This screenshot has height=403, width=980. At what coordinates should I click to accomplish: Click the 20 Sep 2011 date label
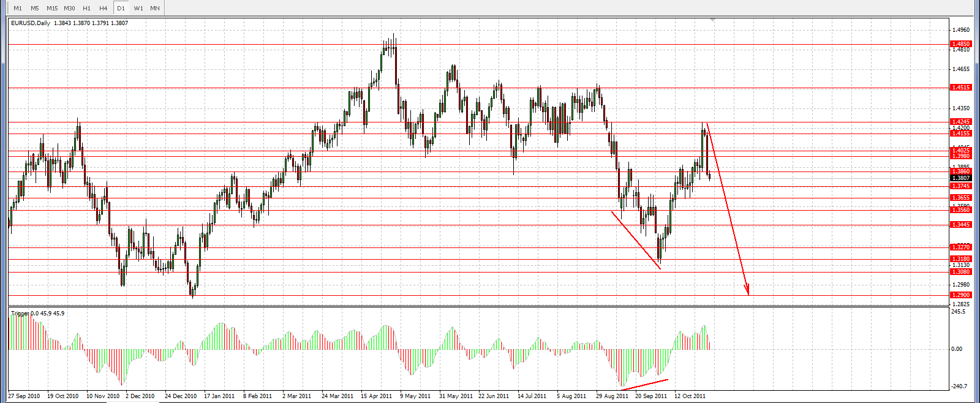[x=651, y=396]
